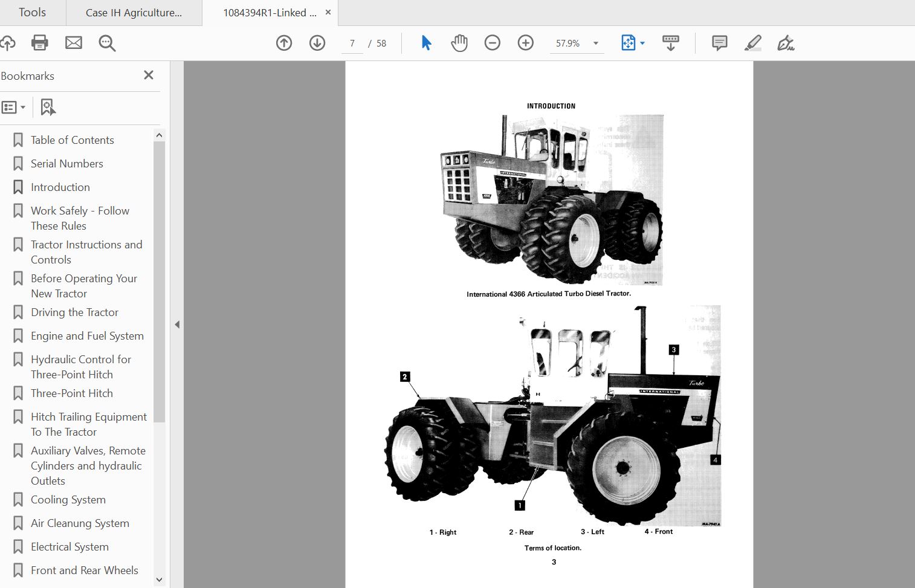Click the page number input field
This screenshot has height=588, width=915.
pyautogui.click(x=352, y=43)
